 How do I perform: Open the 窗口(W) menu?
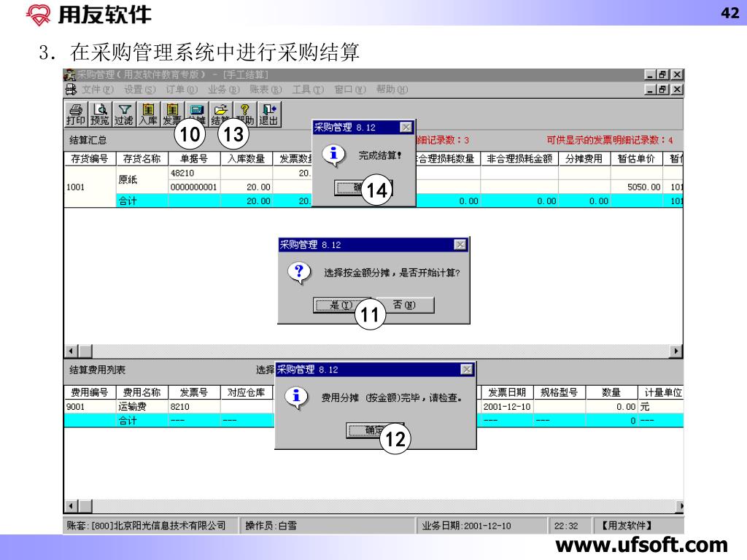tap(349, 90)
